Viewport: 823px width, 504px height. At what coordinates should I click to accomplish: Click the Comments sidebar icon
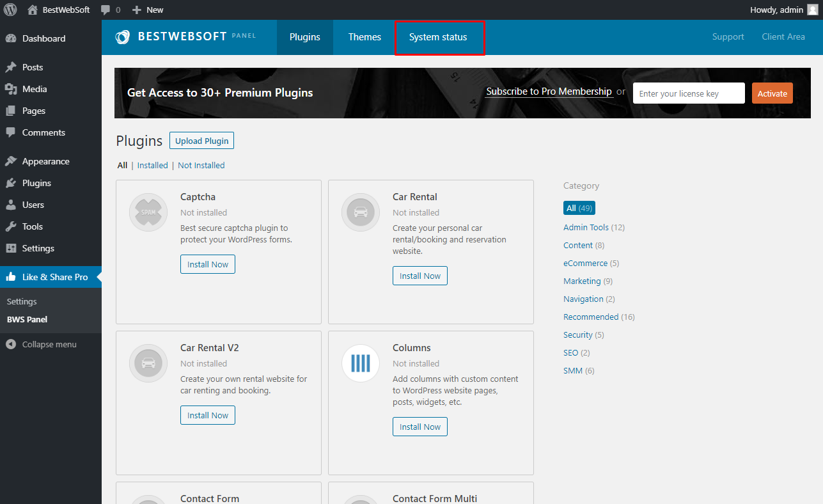click(11, 132)
